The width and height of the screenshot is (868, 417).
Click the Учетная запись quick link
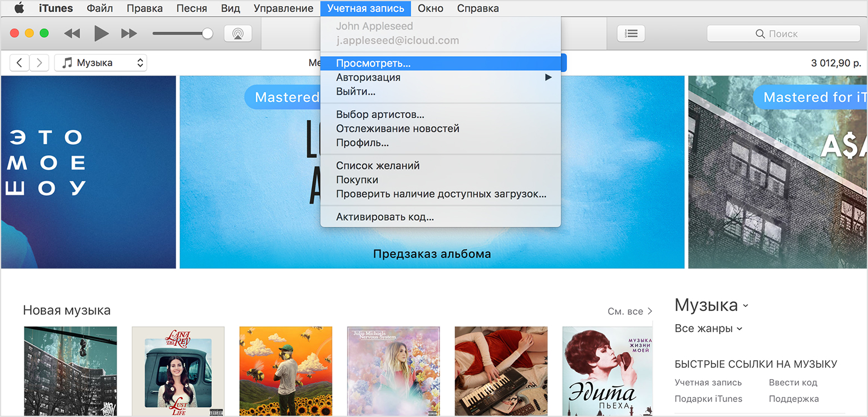pos(708,383)
